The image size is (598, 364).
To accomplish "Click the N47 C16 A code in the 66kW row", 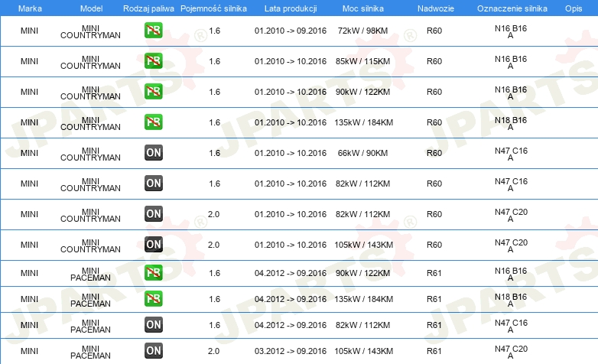I will pos(511,154).
